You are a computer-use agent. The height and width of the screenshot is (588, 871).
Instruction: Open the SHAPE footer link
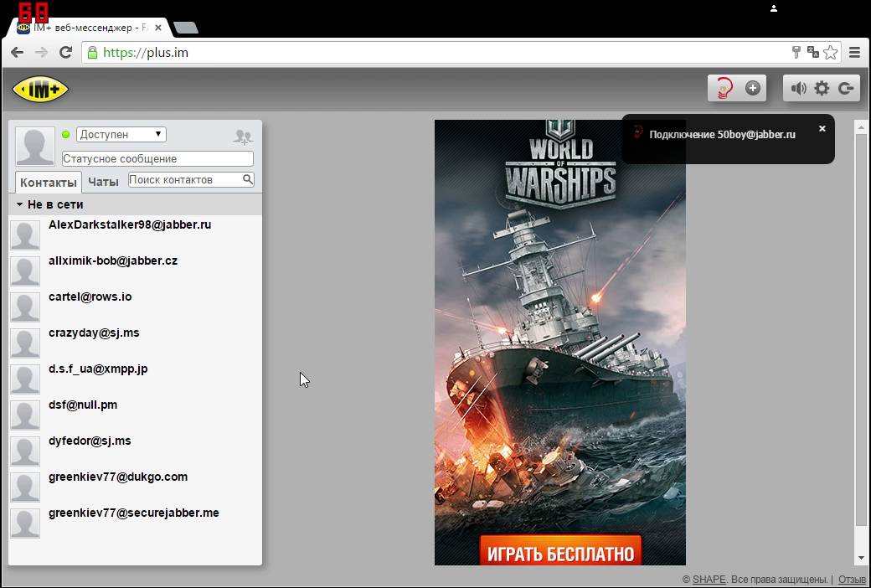(x=709, y=579)
